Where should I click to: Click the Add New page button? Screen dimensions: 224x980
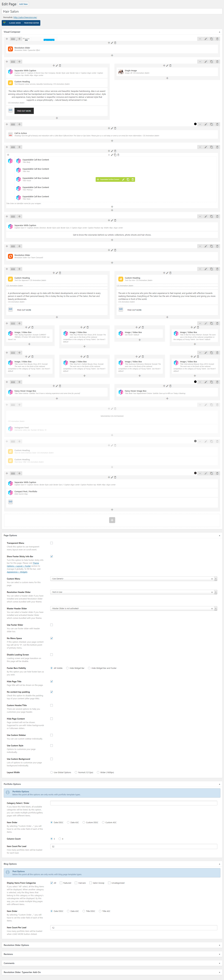24,4
